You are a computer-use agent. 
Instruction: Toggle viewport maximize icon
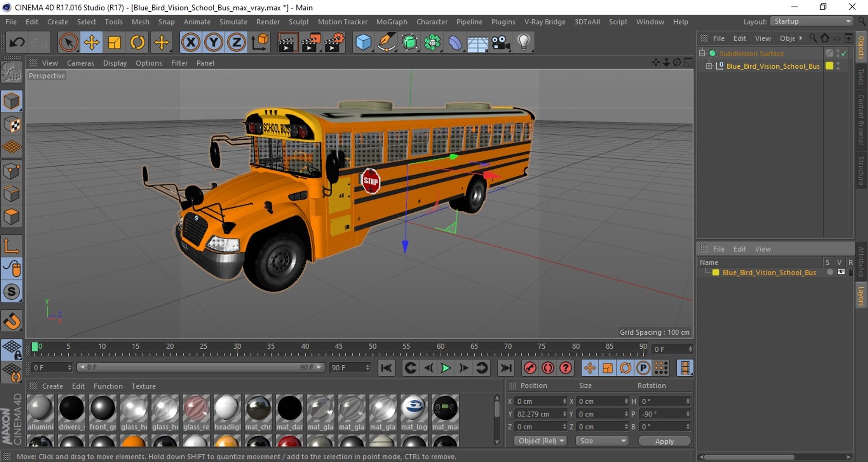tap(688, 62)
